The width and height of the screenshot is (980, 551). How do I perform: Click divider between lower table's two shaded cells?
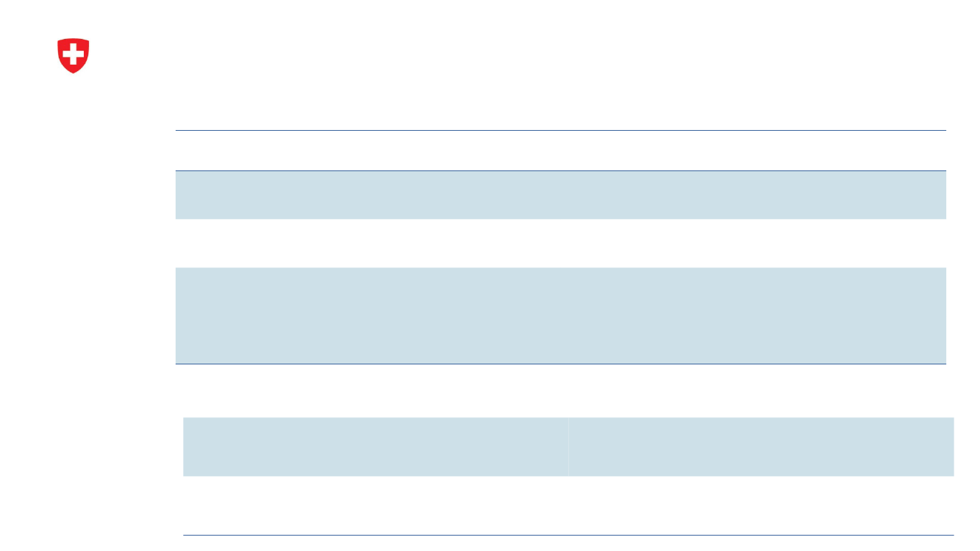568,447
